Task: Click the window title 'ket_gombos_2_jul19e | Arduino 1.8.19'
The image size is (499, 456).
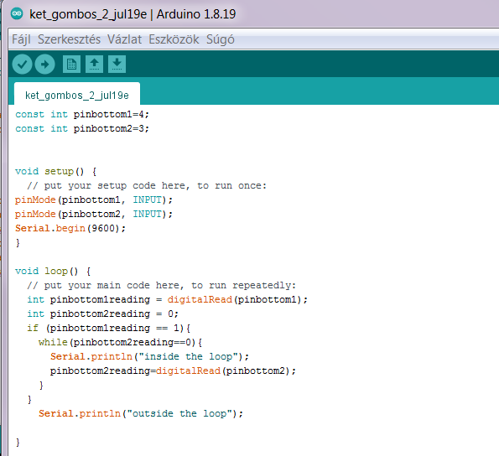Action: pos(133,14)
